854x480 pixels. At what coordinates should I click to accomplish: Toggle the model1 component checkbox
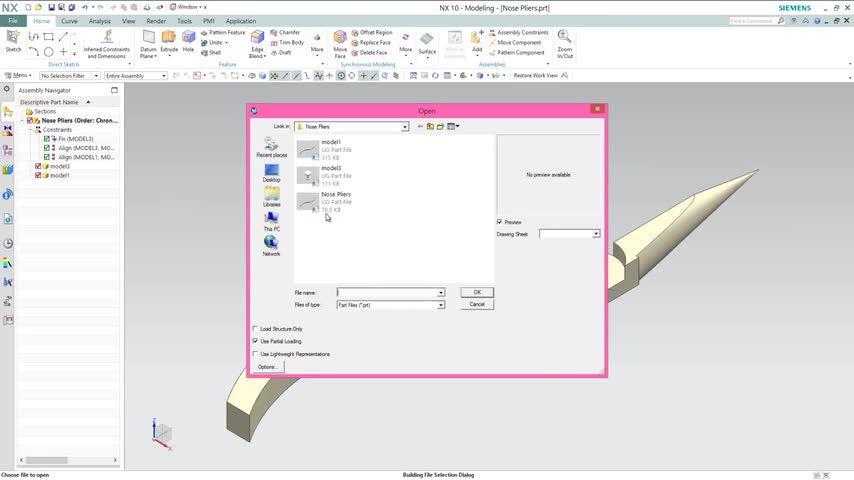click(38, 175)
